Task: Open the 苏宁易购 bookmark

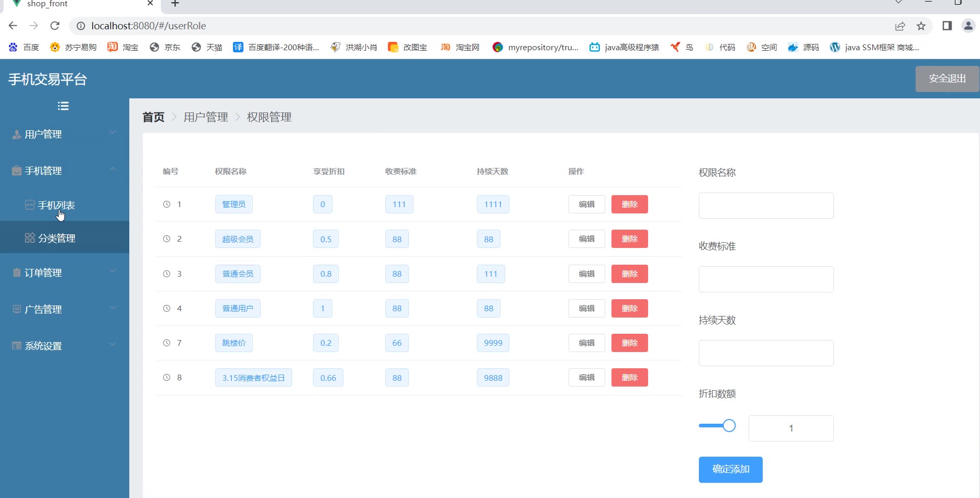Action: [x=73, y=47]
